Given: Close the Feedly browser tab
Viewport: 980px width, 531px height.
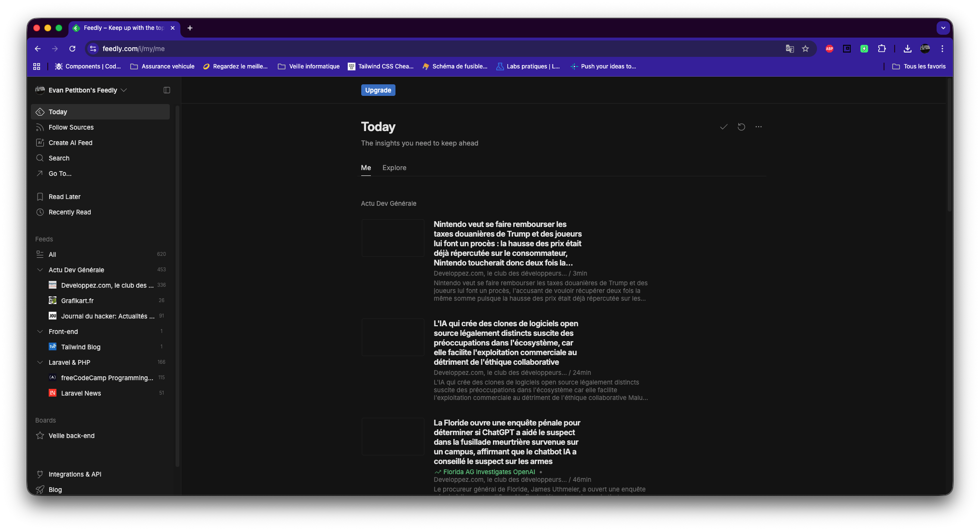Looking at the screenshot, I should (173, 28).
